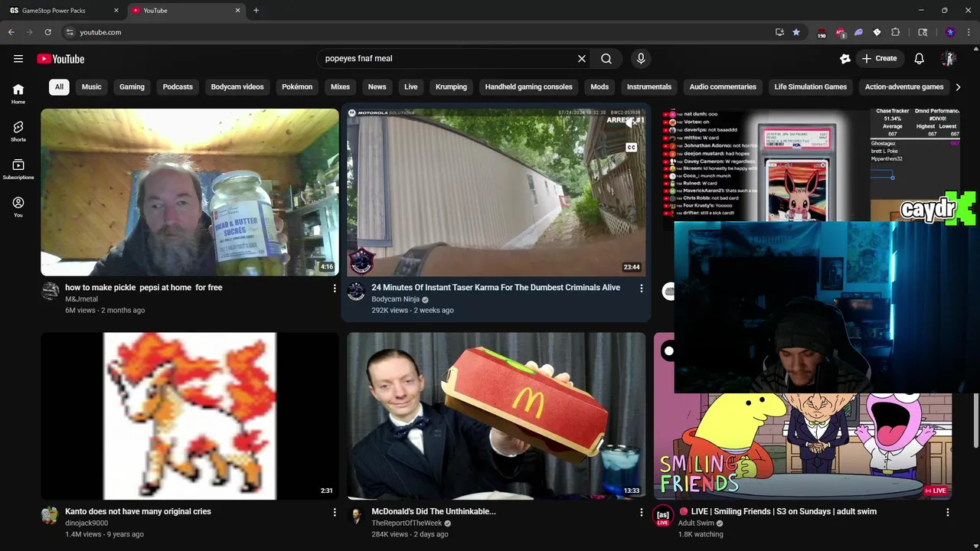This screenshot has height=551, width=980.
Task: Open Shorts in sidebar
Action: [x=18, y=132]
